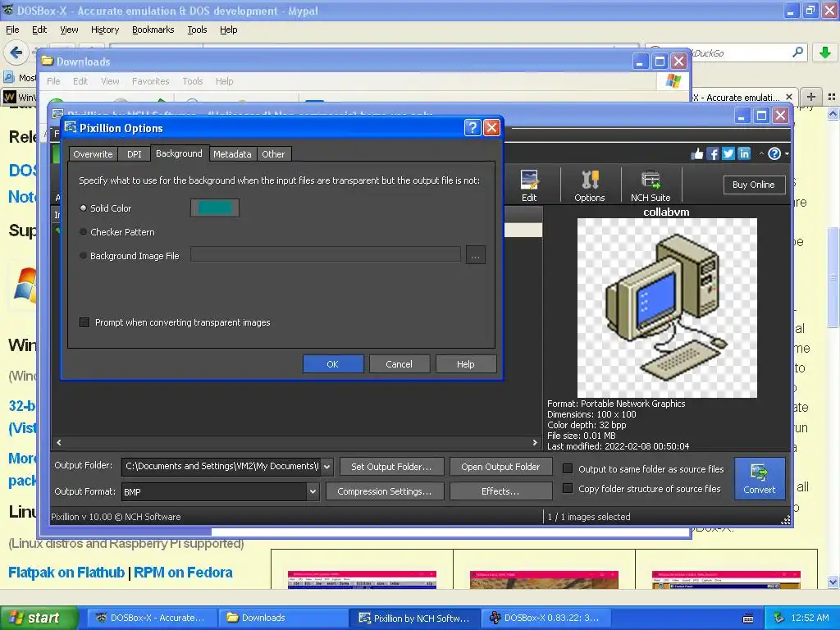The height and width of the screenshot is (630, 840).
Task: Click Buy Online button
Action: coord(754,185)
